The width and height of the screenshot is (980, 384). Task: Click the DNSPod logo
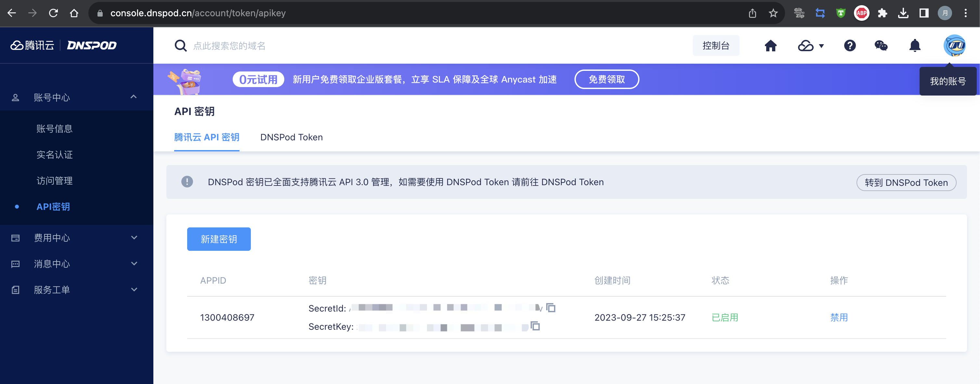click(92, 45)
